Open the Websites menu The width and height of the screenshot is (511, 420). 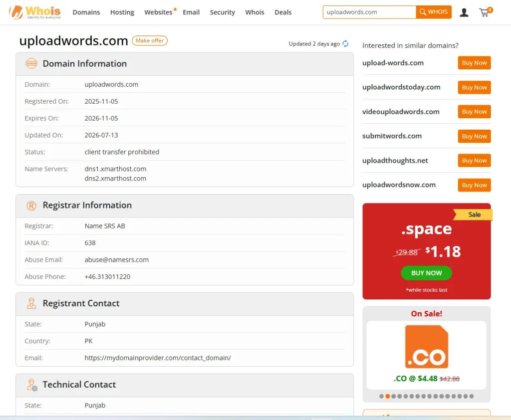158,12
